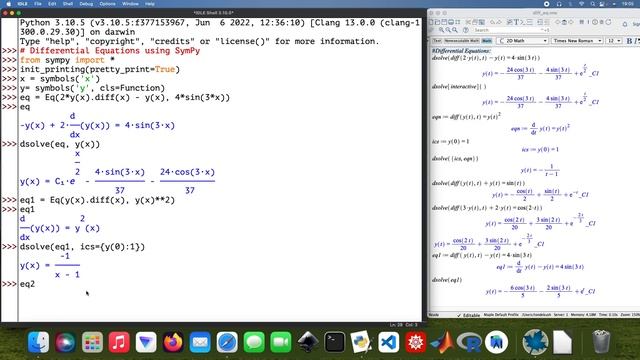Click 'dsolve[interactive]( )' in Maple worksheet
Viewport: 640px width, 360px height.
[x=459, y=87]
